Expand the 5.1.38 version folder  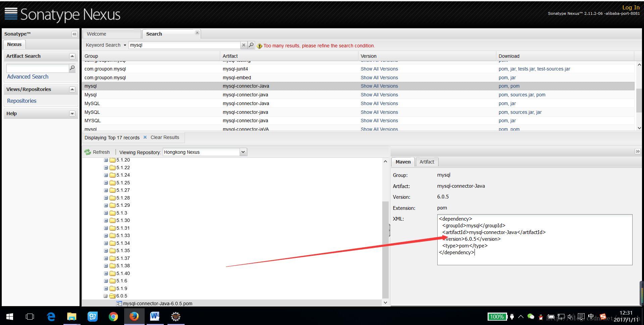pyautogui.click(x=106, y=266)
